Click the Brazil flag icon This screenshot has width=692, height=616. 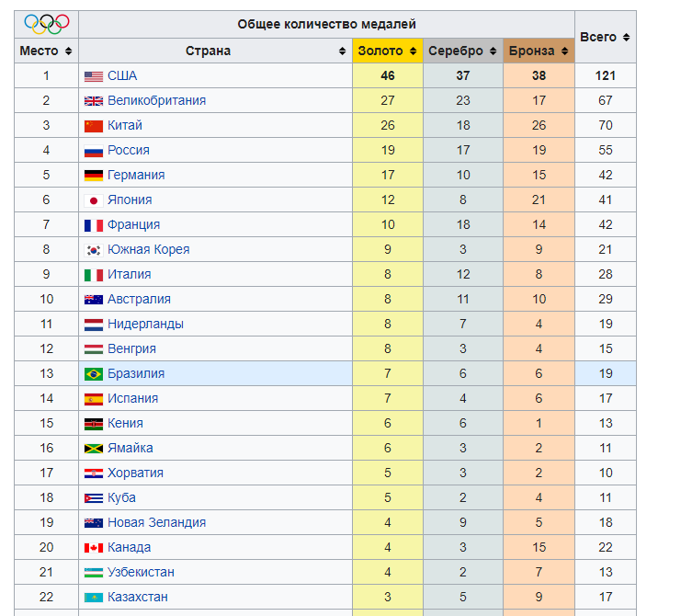click(93, 374)
